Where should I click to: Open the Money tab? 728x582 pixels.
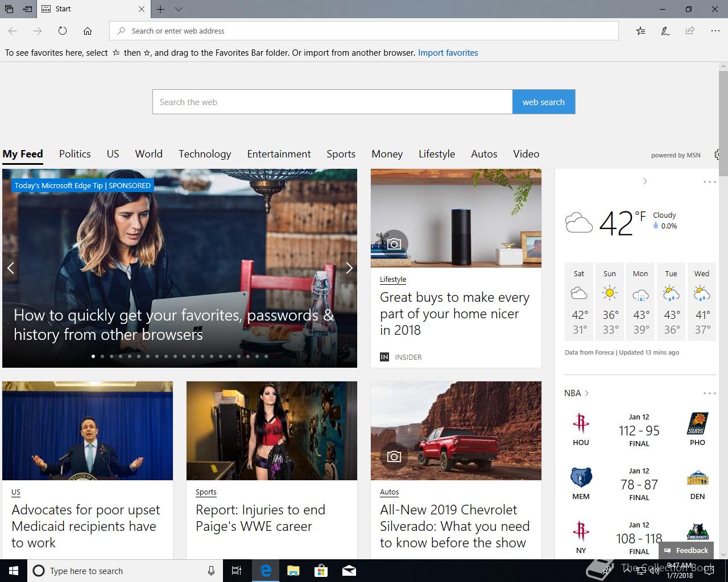[387, 154]
